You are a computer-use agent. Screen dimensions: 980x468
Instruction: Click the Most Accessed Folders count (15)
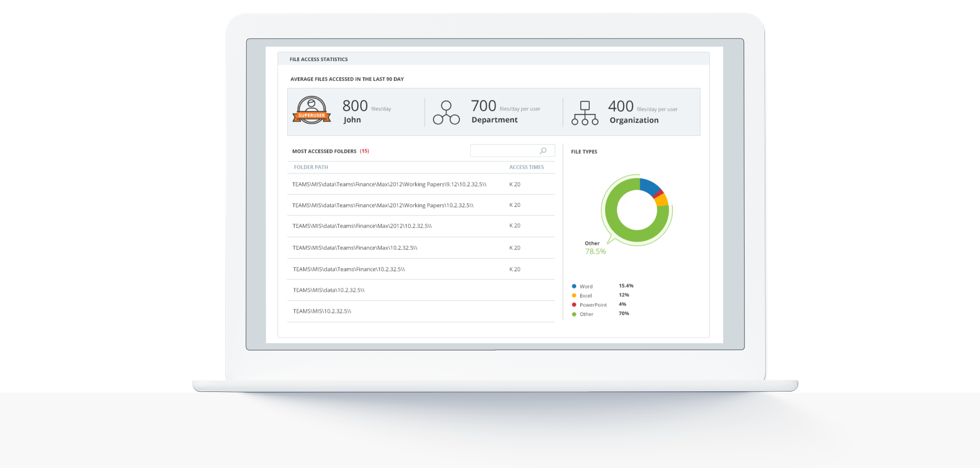click(x=364, y=151)
